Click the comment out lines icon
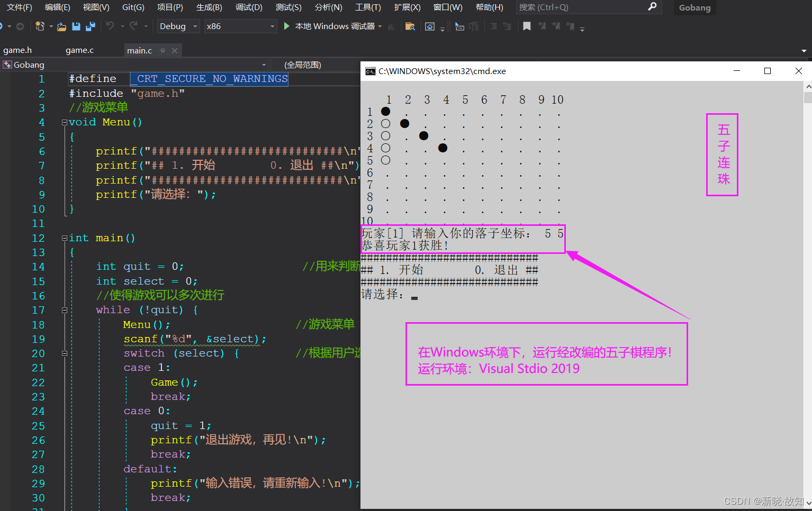The image size is (812, 511). tap(493, 26)
